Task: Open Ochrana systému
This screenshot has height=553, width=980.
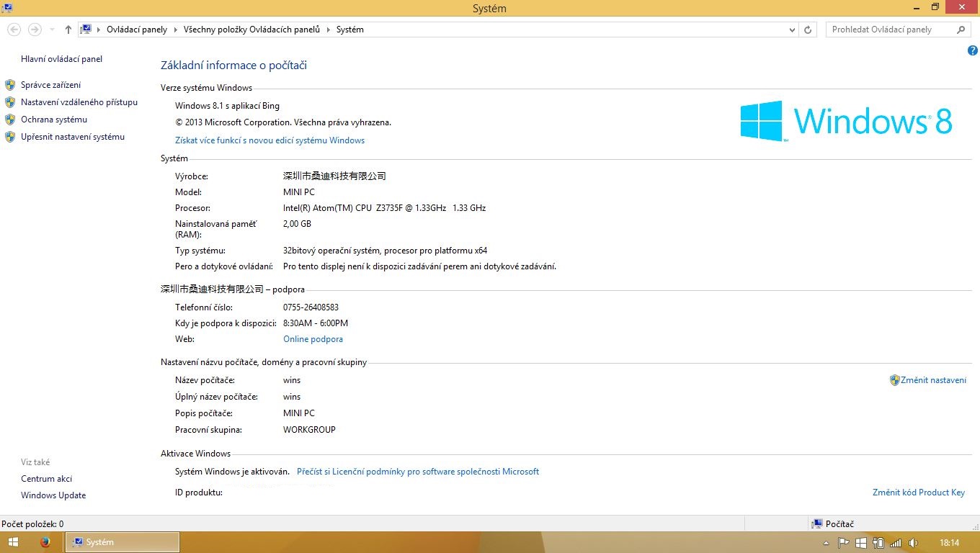Action: (54, 120)
